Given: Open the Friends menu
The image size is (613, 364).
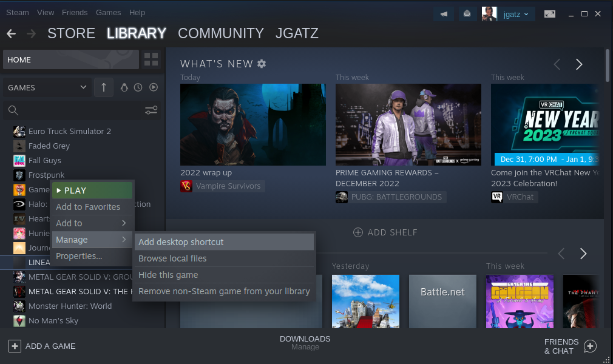Looking at the screenshot, I should 75,13.
